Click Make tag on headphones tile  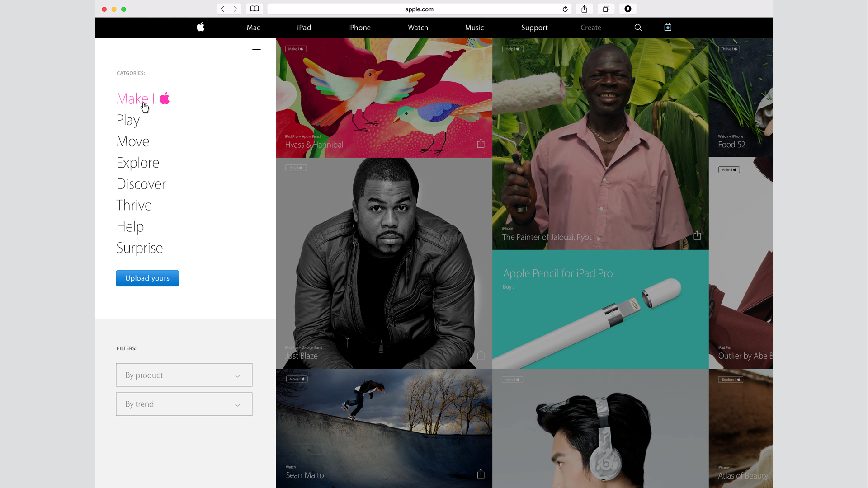512,380
